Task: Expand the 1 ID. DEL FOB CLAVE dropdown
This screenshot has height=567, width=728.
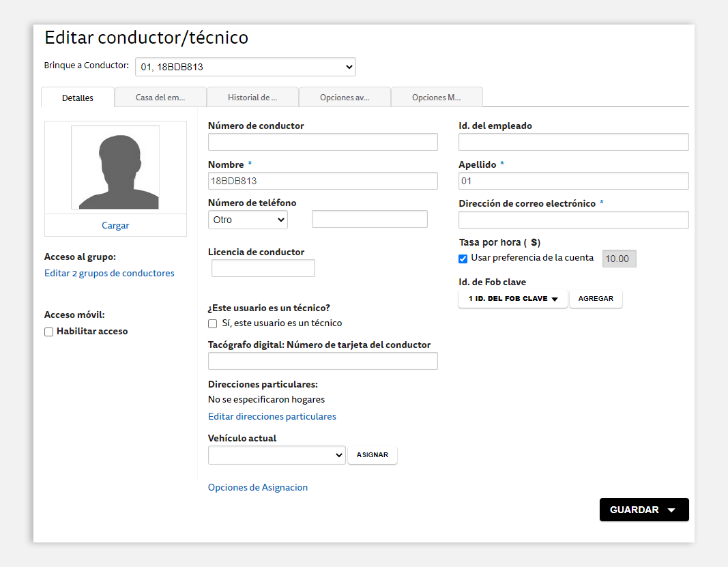Action: click(x=512, y=299)
